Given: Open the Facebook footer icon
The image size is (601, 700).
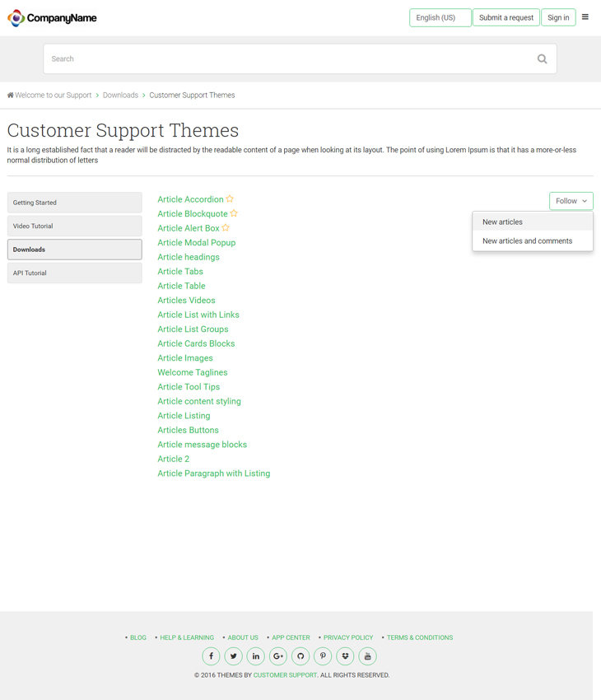Looking at the screenshot, I should (211, 656).
